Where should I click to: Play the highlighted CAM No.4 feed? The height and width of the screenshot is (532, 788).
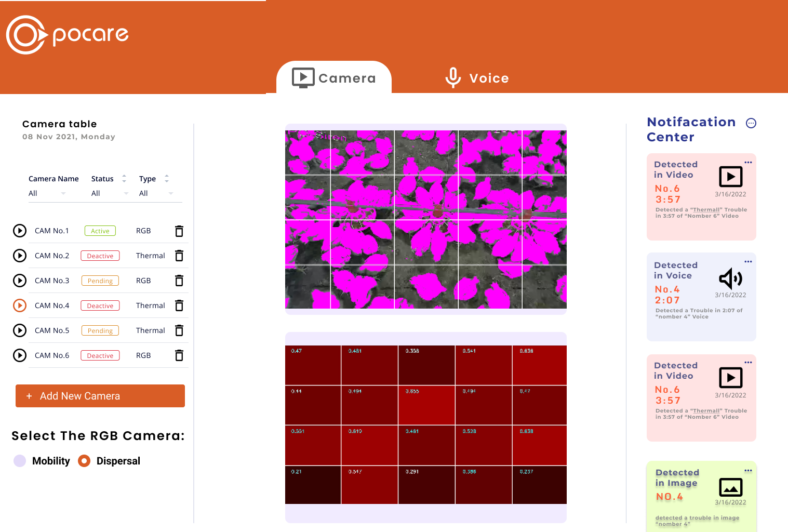point(20,305)
